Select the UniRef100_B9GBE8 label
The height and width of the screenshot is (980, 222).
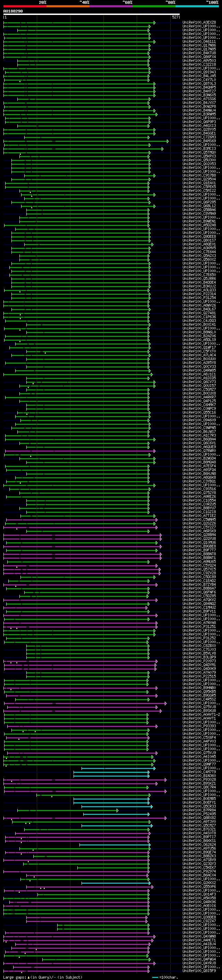pos(199,546)
